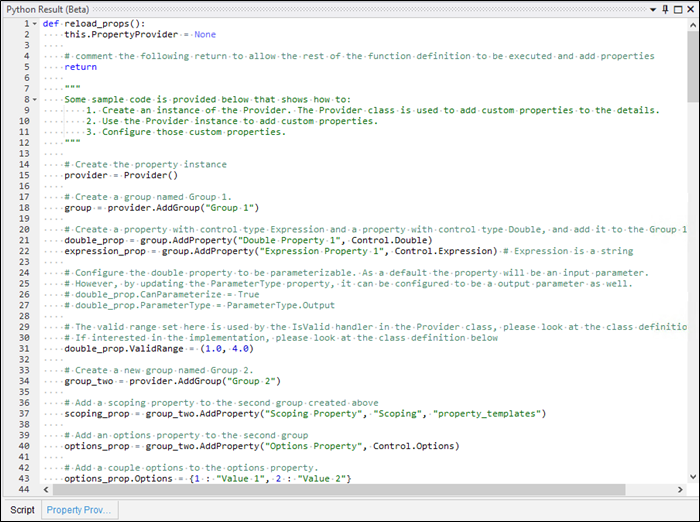This screenshot has width=700, height=522.
Task: Click the 'def reload_props():' line
Action: [x=94, y=24]
